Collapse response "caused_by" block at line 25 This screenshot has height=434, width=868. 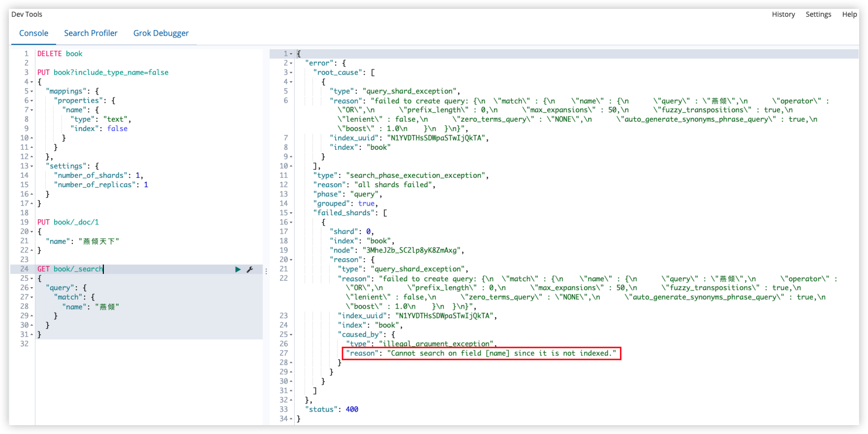click(291, 334)
